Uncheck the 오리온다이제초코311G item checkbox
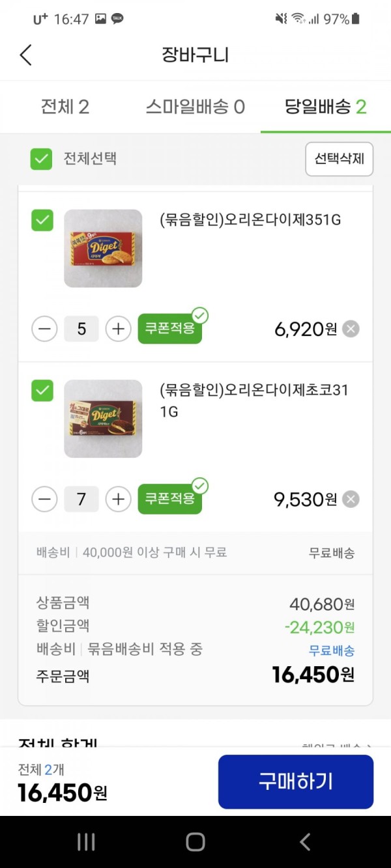 [42, 391]
